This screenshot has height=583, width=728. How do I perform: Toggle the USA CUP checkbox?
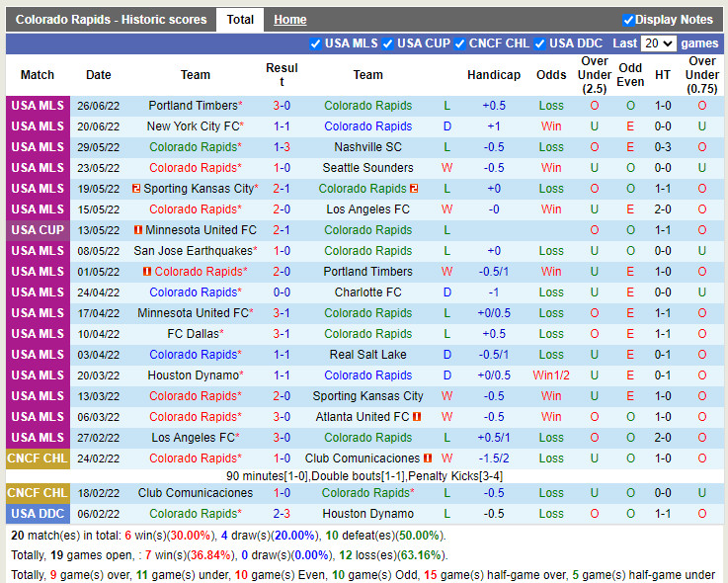pos(388,43)
